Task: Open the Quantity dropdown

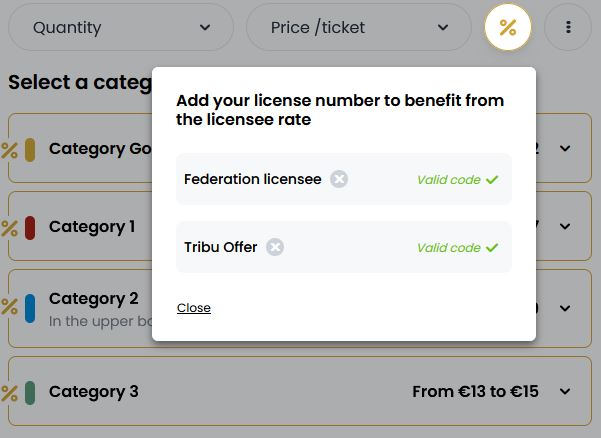Action: [121, 27]
